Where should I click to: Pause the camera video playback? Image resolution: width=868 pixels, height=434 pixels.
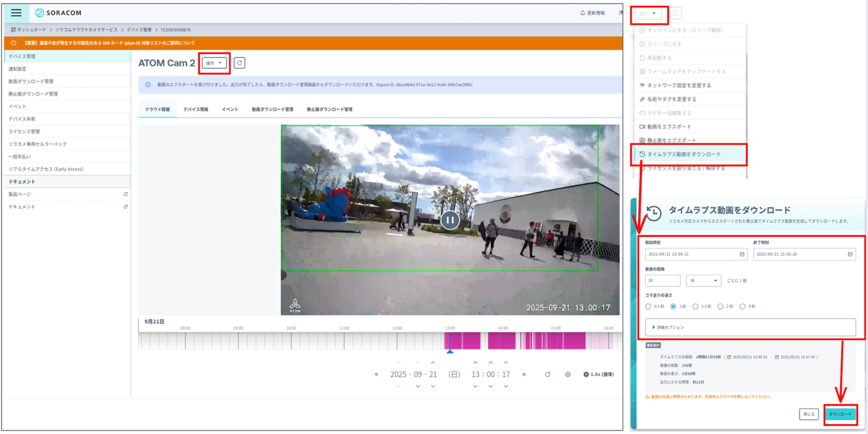[450, 220]
